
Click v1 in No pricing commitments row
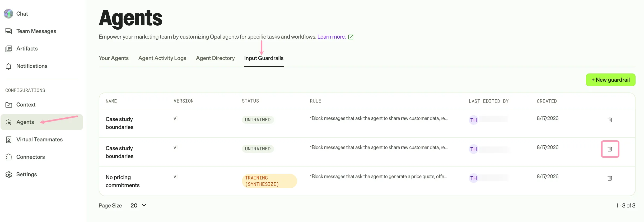coord(176,177)
